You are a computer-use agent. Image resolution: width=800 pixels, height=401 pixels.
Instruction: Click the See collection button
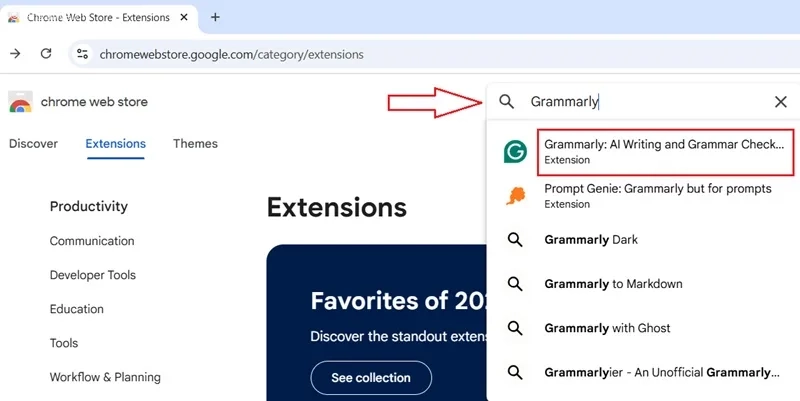click(x=371, y=378)
